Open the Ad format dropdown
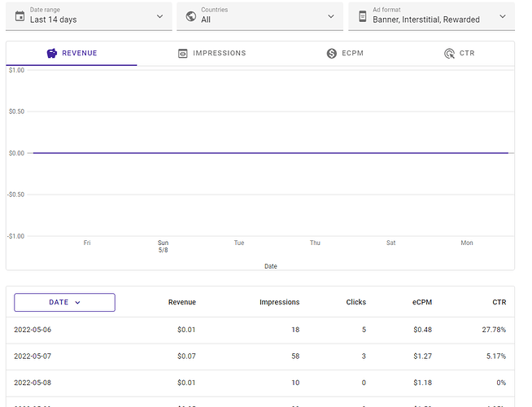This screenshot has width=532, height=407. pos(431,16)
